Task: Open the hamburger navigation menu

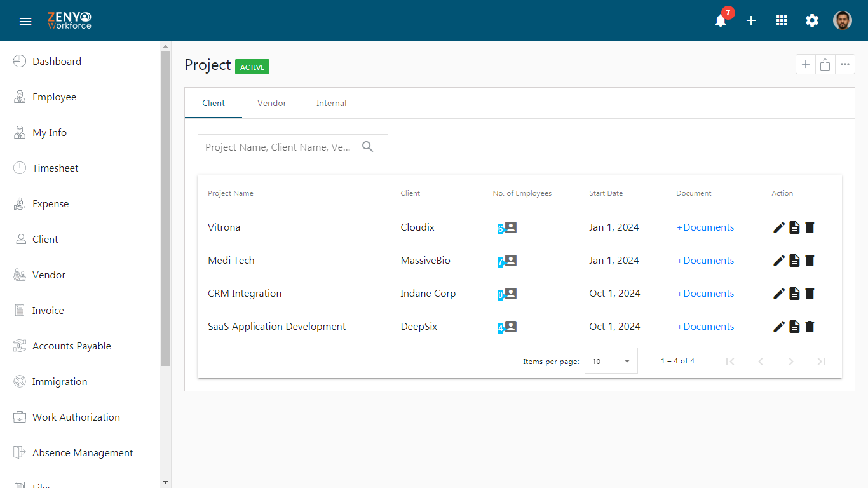Action: pyautogui.click(x=25, y=21)
